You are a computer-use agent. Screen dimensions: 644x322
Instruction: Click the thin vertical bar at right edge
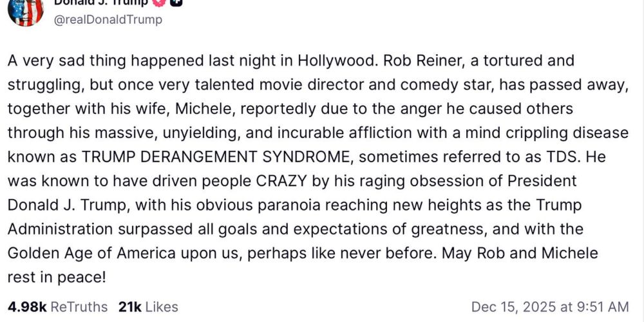tap(642, 161)
